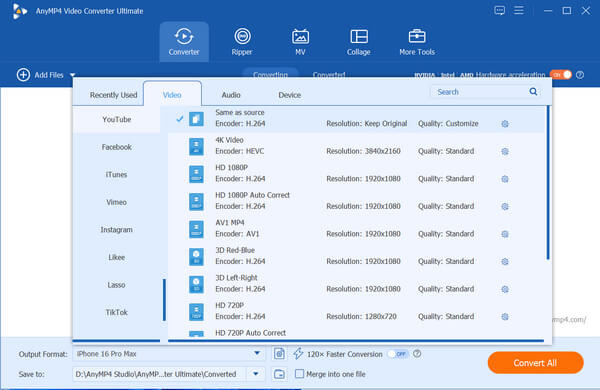Click the AV1 MP4 format icon

[196, 229]
